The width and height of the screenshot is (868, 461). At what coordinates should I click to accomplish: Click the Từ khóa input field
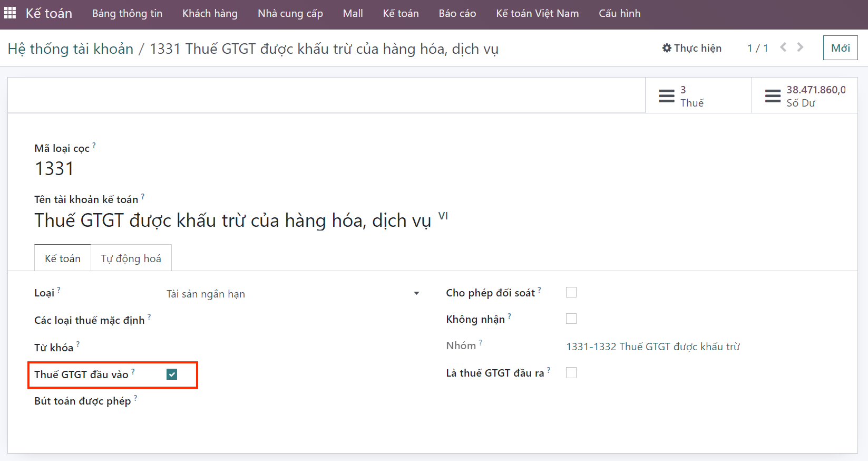(293, 348)
